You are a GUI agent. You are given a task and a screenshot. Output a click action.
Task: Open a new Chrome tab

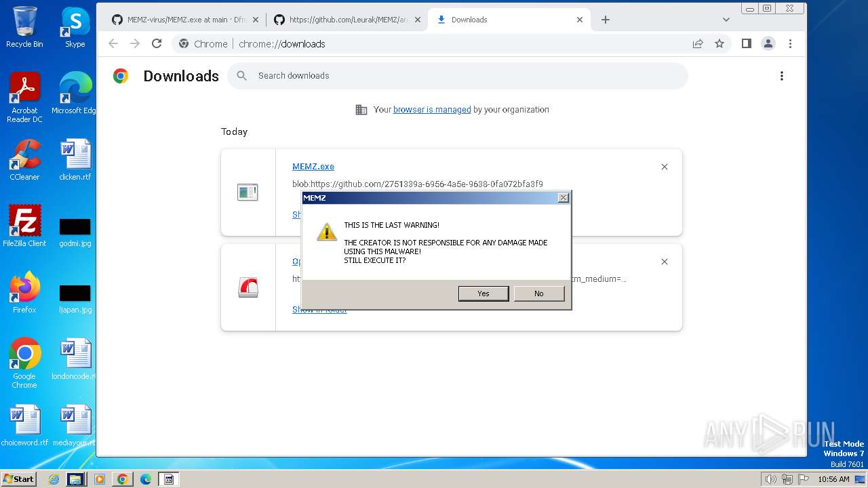click(606, 20)
